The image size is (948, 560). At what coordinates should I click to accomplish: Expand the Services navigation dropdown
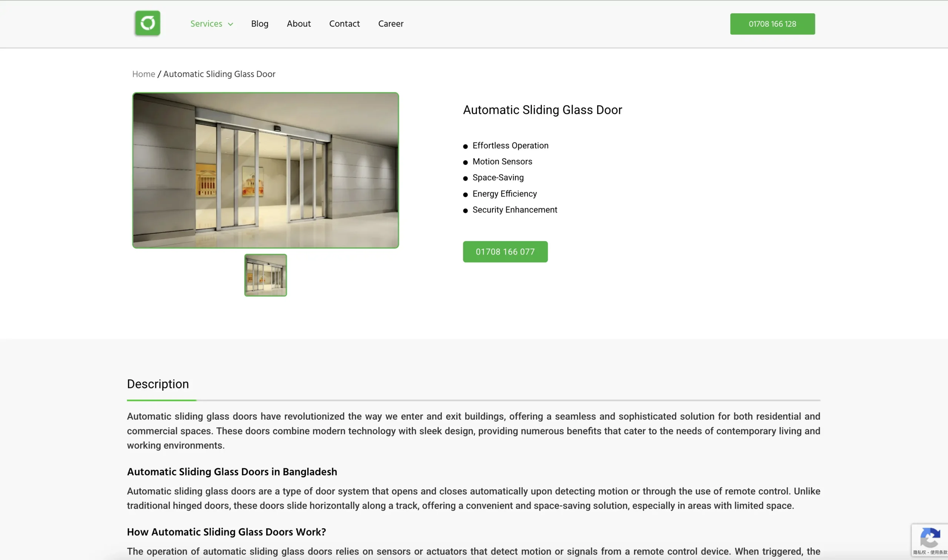point(211,24)
